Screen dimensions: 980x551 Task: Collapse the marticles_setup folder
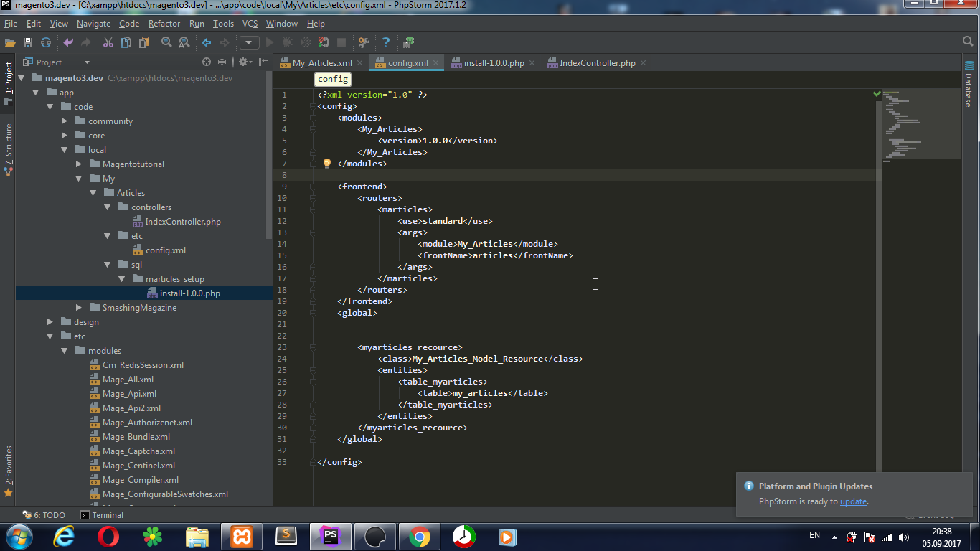click(121, 279)
